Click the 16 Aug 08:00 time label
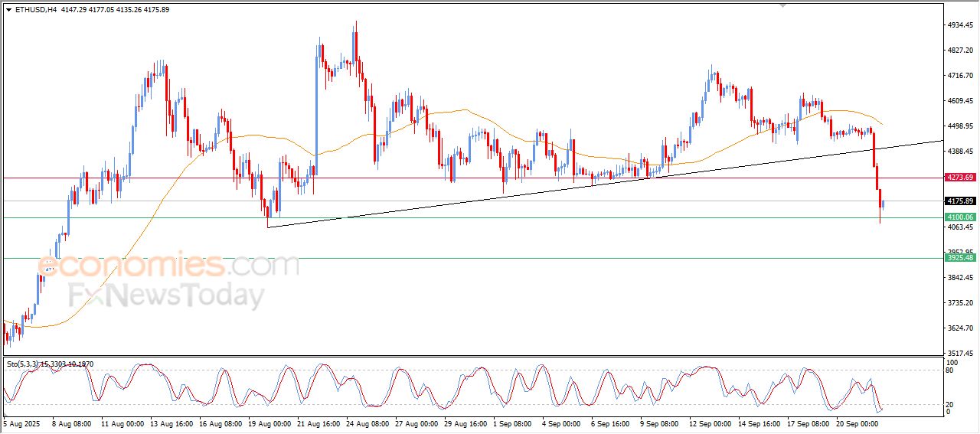The height and width of the screenshot is (434, 980). [220, 423]
